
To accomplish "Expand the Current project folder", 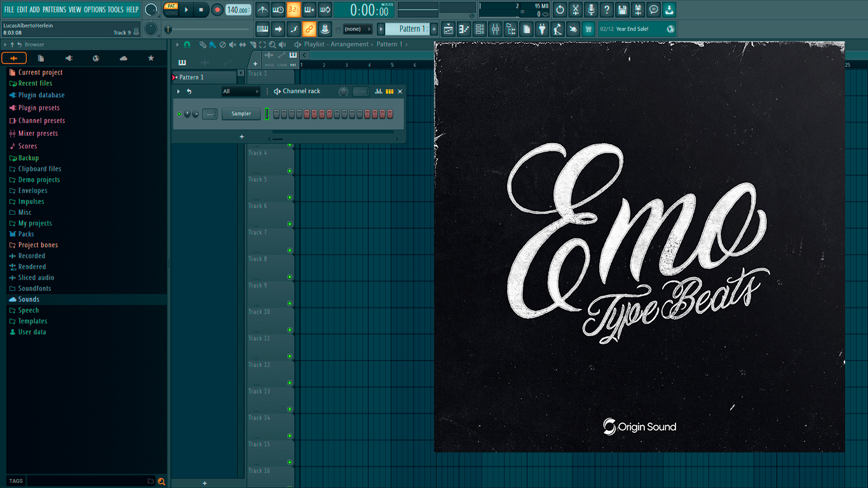I will pyautogui.click(x=40, y=72).
